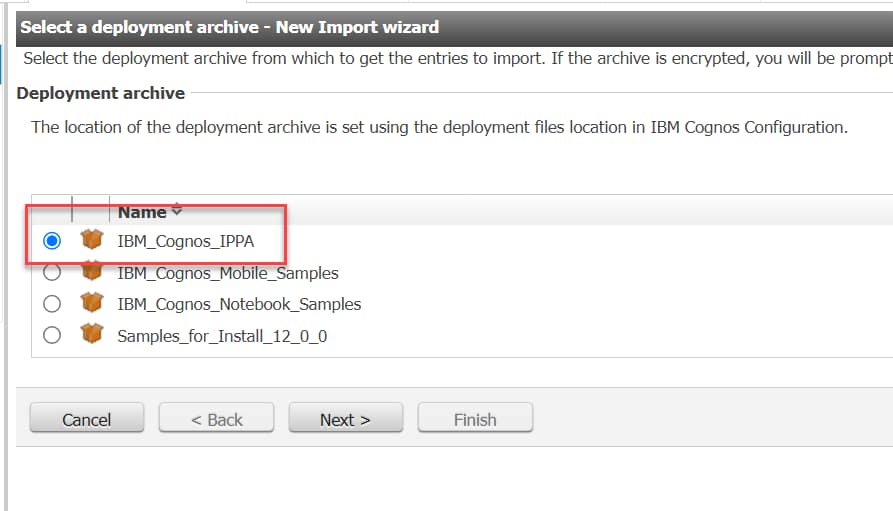Select the IBM_Cognos_Notebook_Samples radio button
The width and height of the screenshot is (893, 511).
click(52, 303)
